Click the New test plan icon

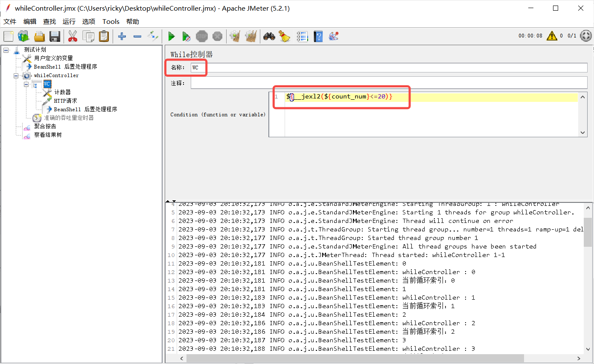(9, 36)
